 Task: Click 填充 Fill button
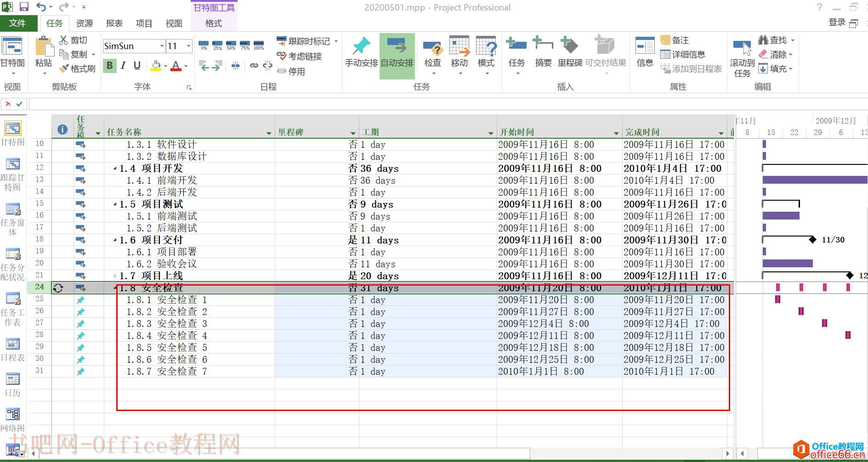776,68
